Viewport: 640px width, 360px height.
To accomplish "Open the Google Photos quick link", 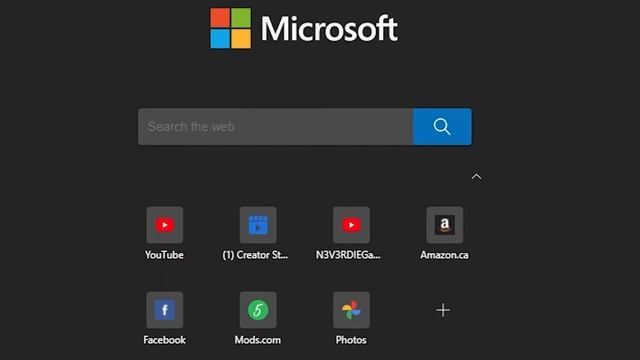I will pos(351,310).
